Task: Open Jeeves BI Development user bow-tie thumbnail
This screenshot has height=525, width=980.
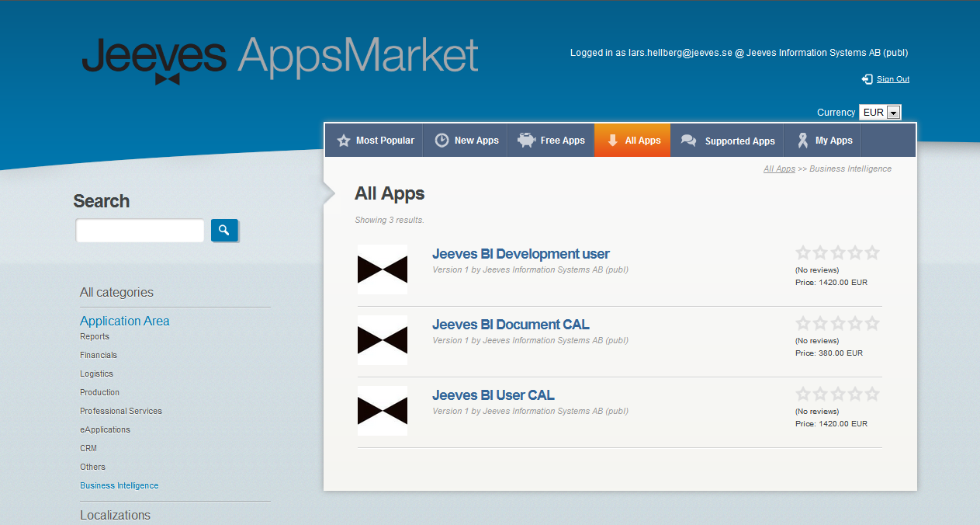Action: 383,269
